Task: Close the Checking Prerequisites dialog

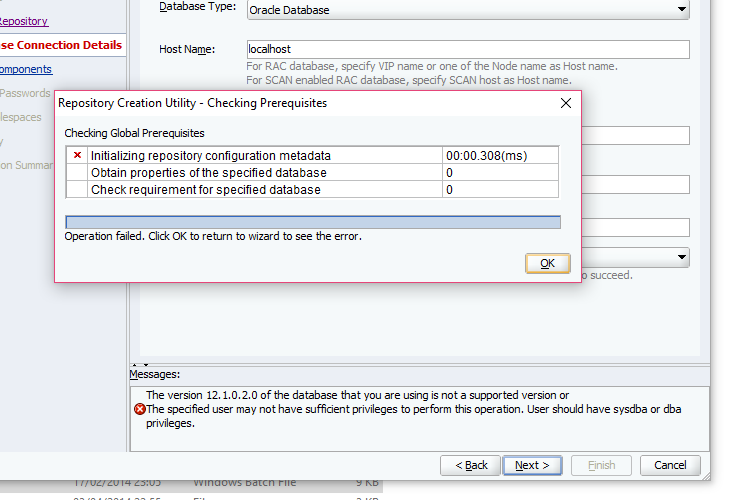Action: point(565,102)
